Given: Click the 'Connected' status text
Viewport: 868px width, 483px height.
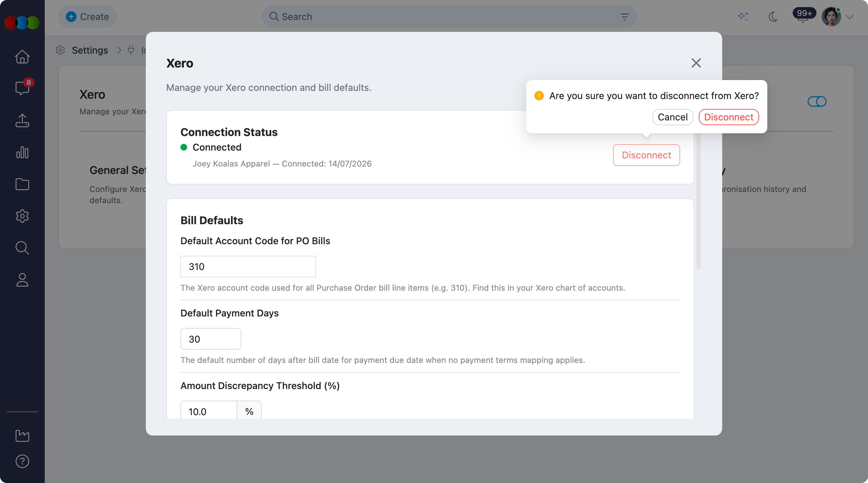Looking at the screenshot, I should 217,147.
